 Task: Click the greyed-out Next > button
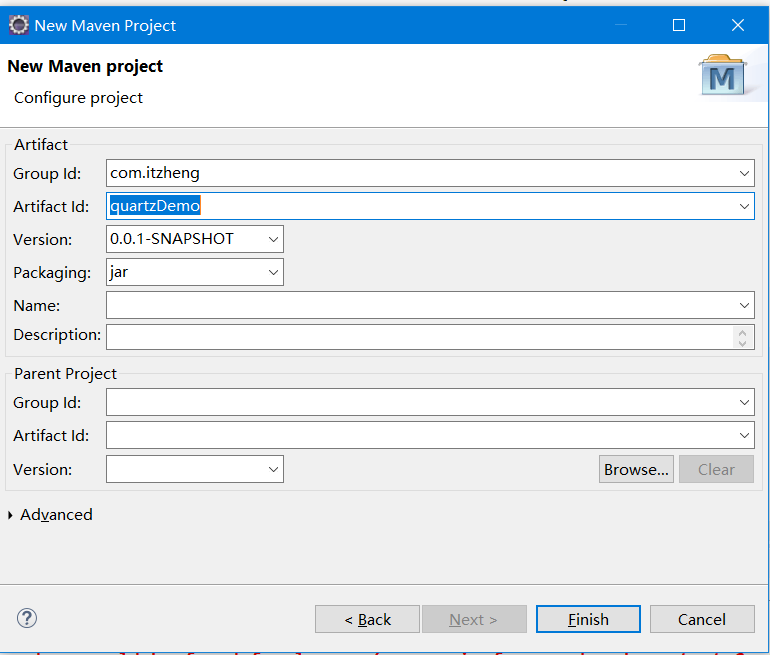point(474,619)
